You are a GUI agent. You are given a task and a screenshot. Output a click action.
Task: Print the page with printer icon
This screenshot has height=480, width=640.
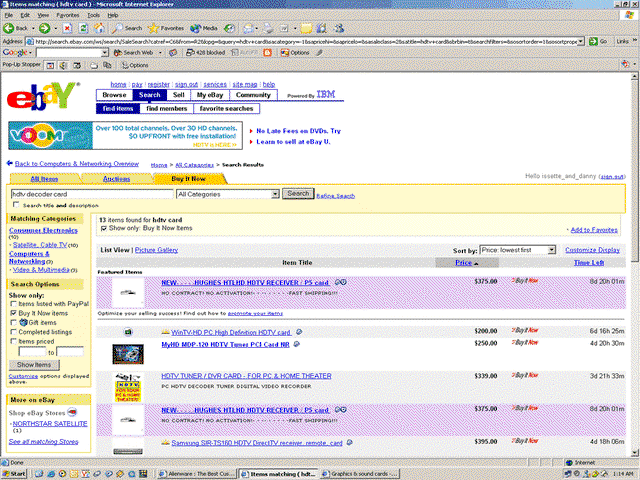[268, 28]
